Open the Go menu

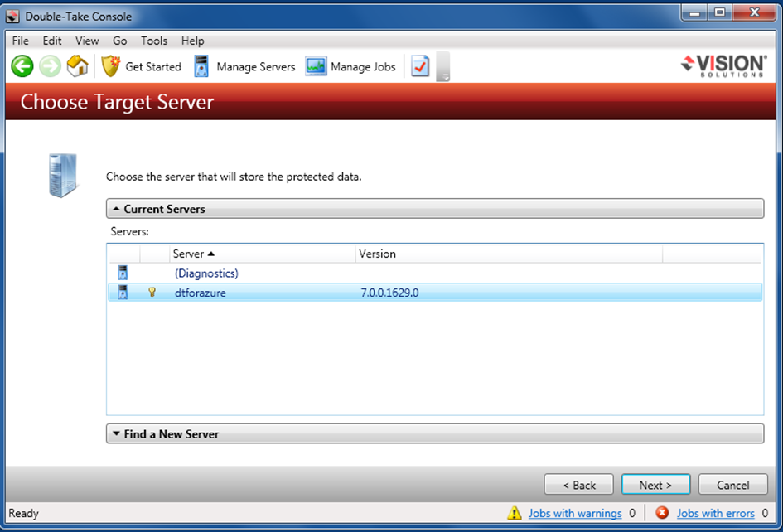click(x=120, y=41)
